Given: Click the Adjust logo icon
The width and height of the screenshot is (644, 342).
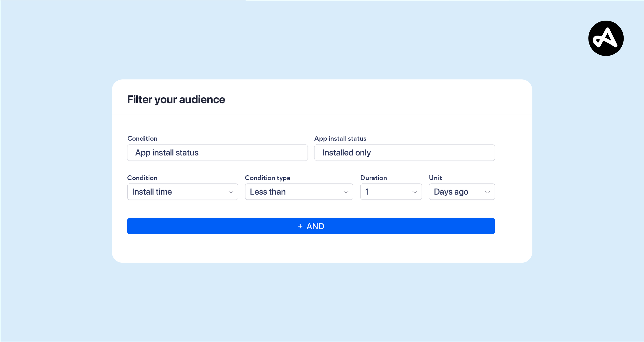Looking at the screenshot, I should click(x=606, y=38).
